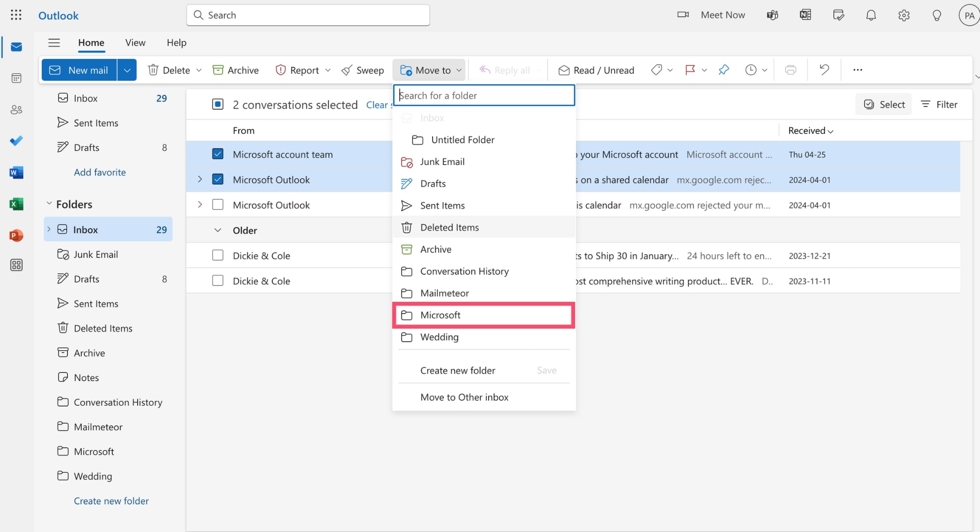Open the Settings gear

click(904, 15)
